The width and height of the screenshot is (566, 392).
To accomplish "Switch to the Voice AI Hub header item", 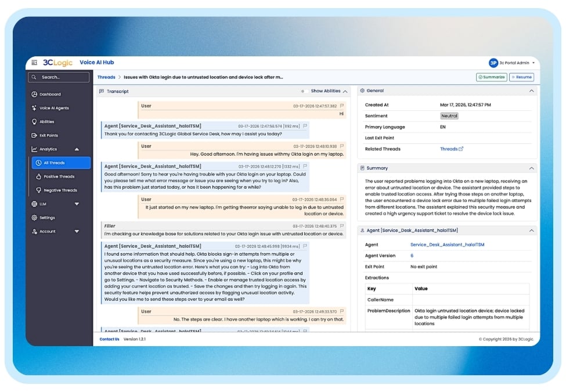I will pyautogui.click(x=97, y=62).
